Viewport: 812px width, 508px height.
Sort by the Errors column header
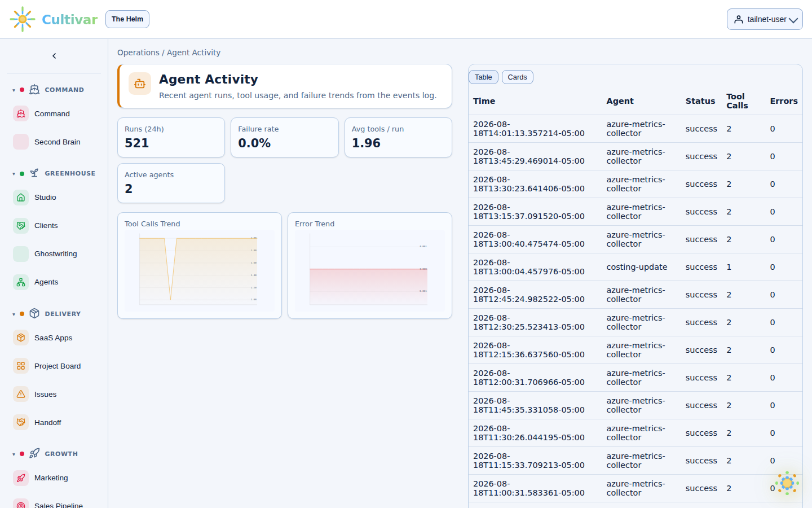tap(784, 101)
